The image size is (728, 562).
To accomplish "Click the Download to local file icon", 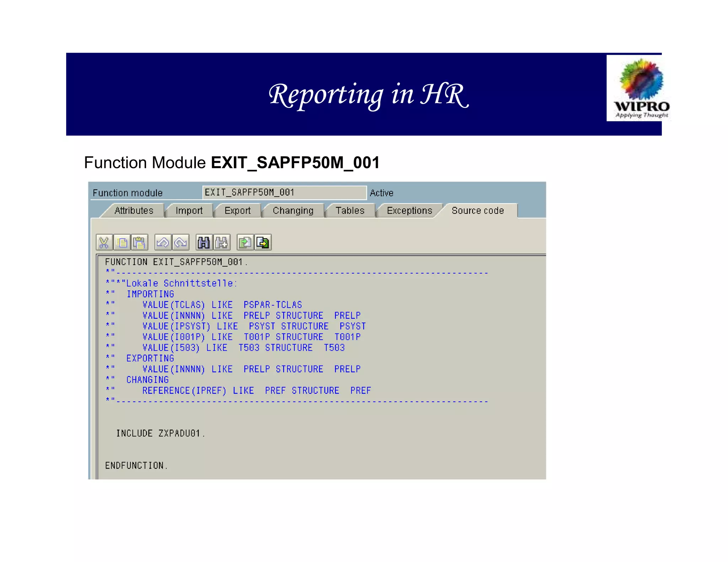I will (x=263, y=243).
